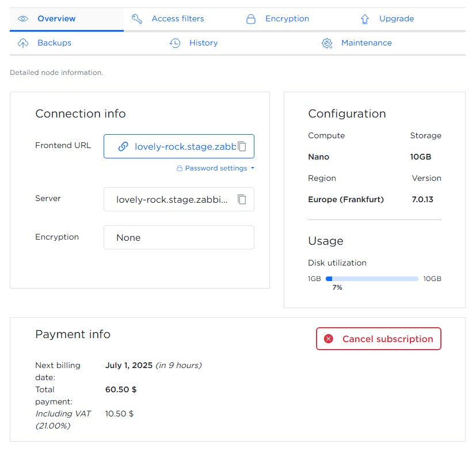Click the padlock icon beside Encryption

pos(250,19)
